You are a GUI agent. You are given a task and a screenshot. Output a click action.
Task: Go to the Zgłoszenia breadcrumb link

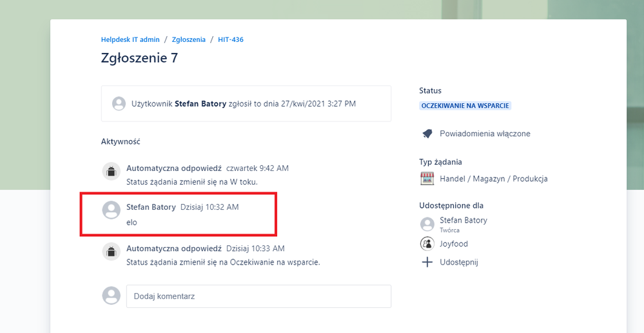point(188,39)
